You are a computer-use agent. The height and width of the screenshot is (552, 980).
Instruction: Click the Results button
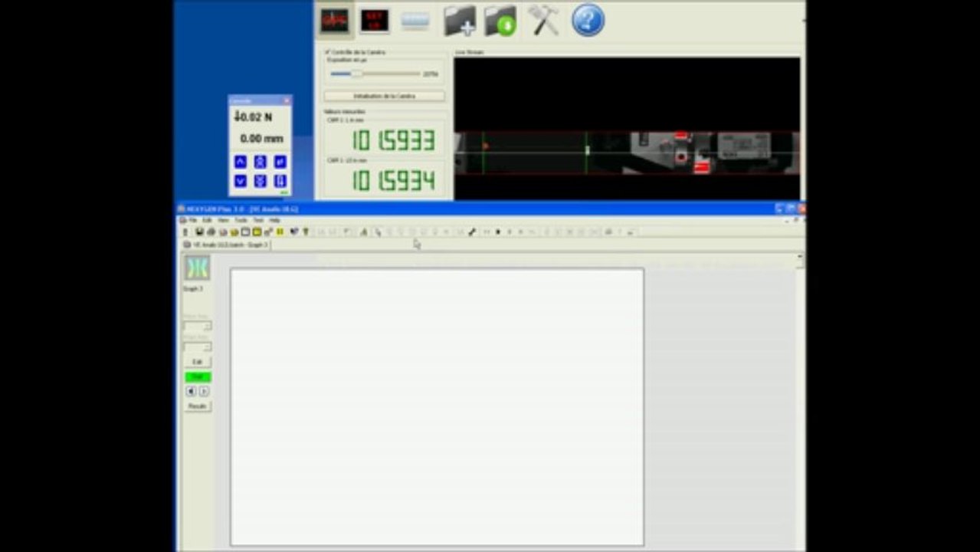coord(198,406)
